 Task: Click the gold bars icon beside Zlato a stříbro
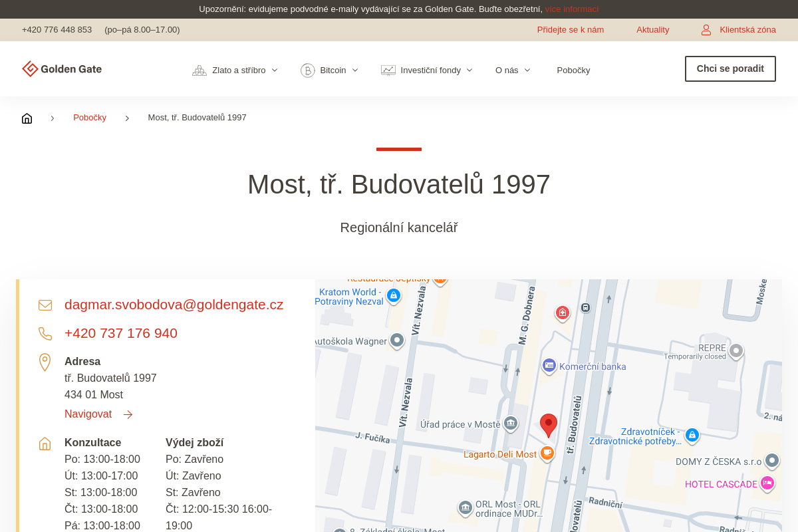click(x=199, y=70)
